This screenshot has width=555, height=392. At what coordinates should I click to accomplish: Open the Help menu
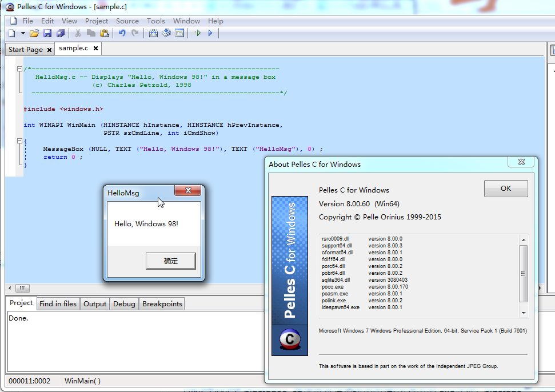(215, 21)
